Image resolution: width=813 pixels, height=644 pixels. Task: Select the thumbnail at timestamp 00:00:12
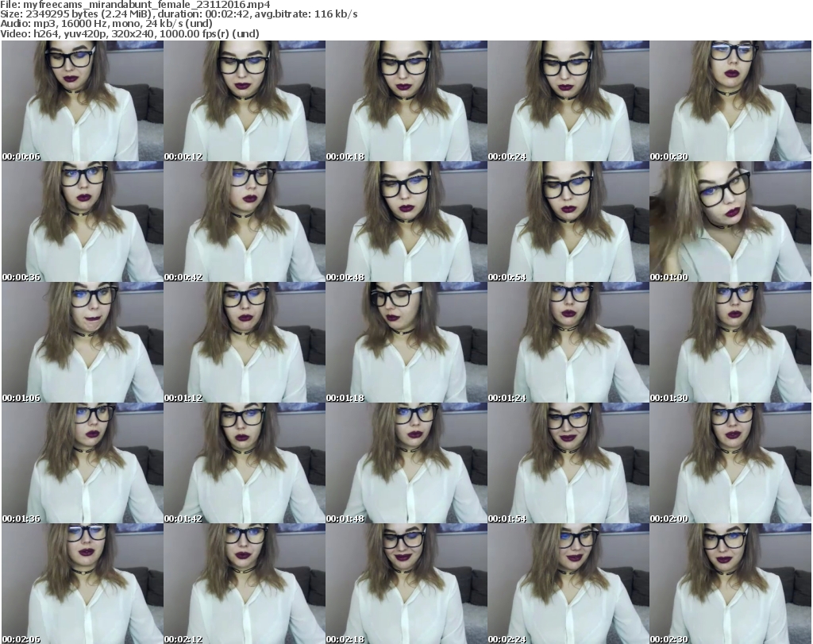pos(245,101)
